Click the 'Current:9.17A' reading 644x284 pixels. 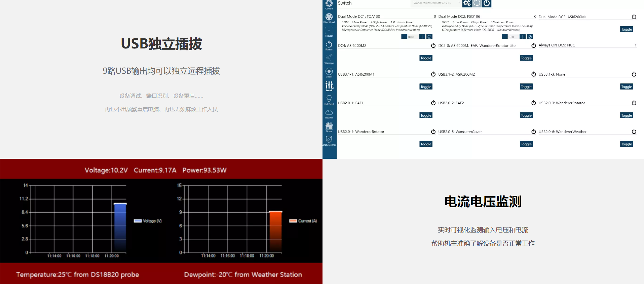coord(155,170)
